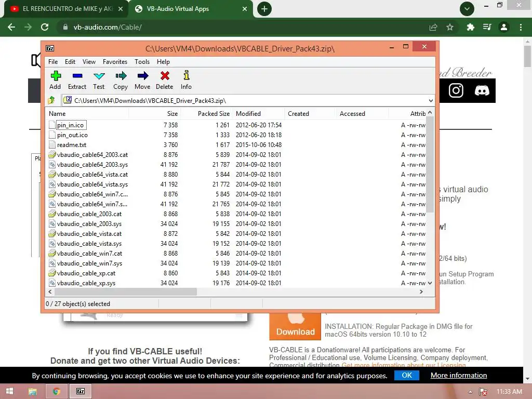The width and height of the screenshot is (532, 399).
Task: Select the vbaudio_cable64_2003.cat file icon
Action: click(x=52, y=155)
